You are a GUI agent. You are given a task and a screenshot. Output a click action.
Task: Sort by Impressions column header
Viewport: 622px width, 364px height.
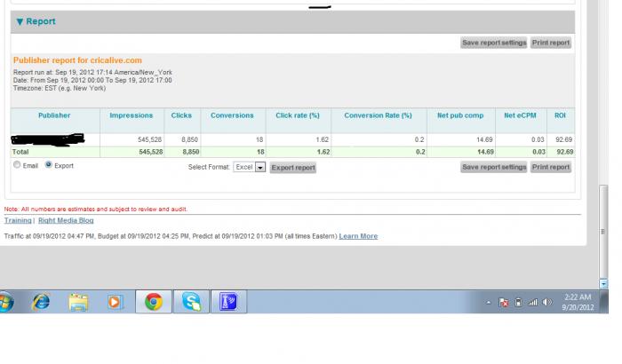132,115
